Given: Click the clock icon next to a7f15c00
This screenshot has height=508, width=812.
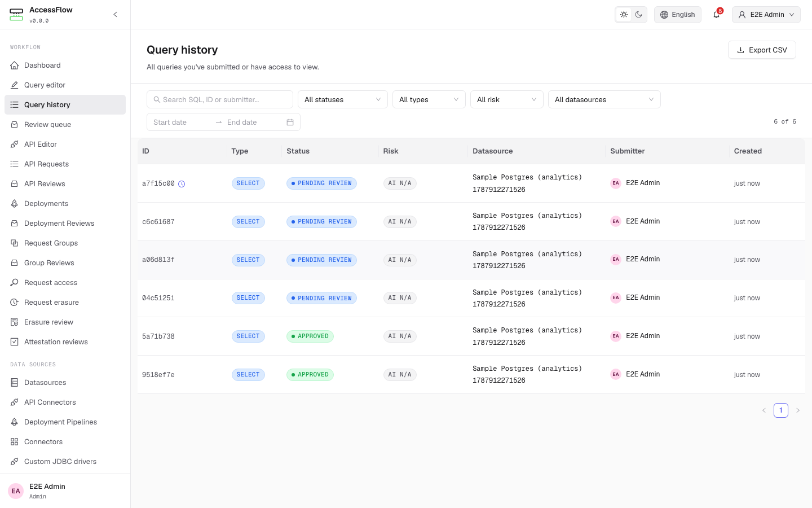Looking at the screenshot, I should pyautogui.click(x=182, y=183).
